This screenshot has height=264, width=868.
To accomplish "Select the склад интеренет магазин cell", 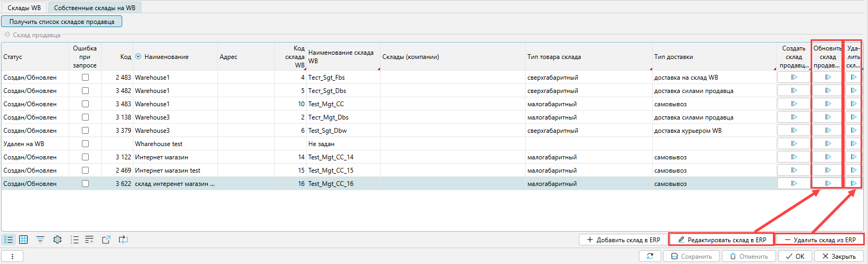I will click(x=175, y=183).
